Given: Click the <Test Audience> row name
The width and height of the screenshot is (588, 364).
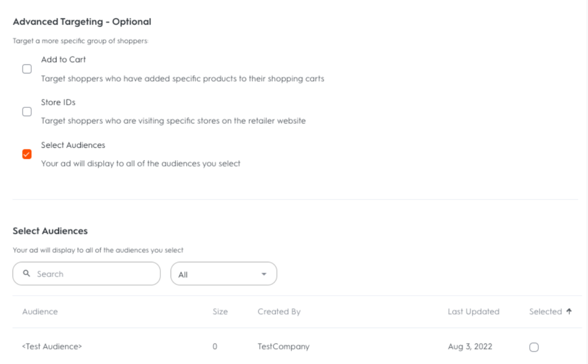Looking at the screenshot, I should tap(52, 347).
